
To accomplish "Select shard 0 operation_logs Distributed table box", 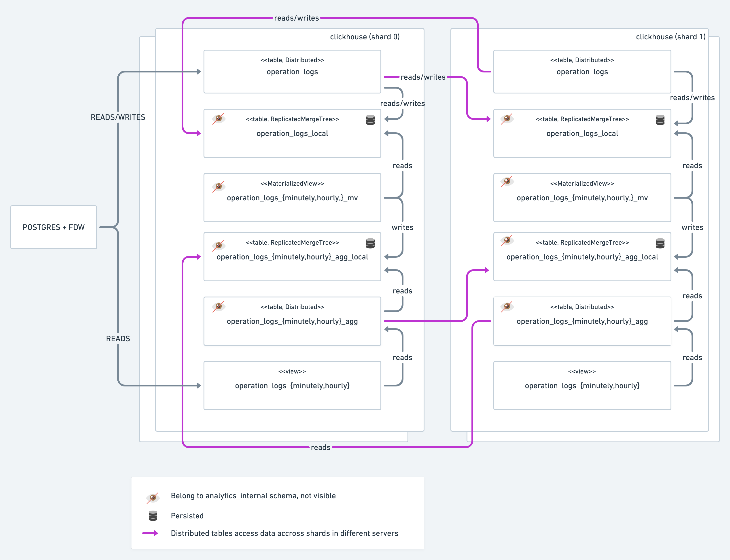I will [292, 71].
